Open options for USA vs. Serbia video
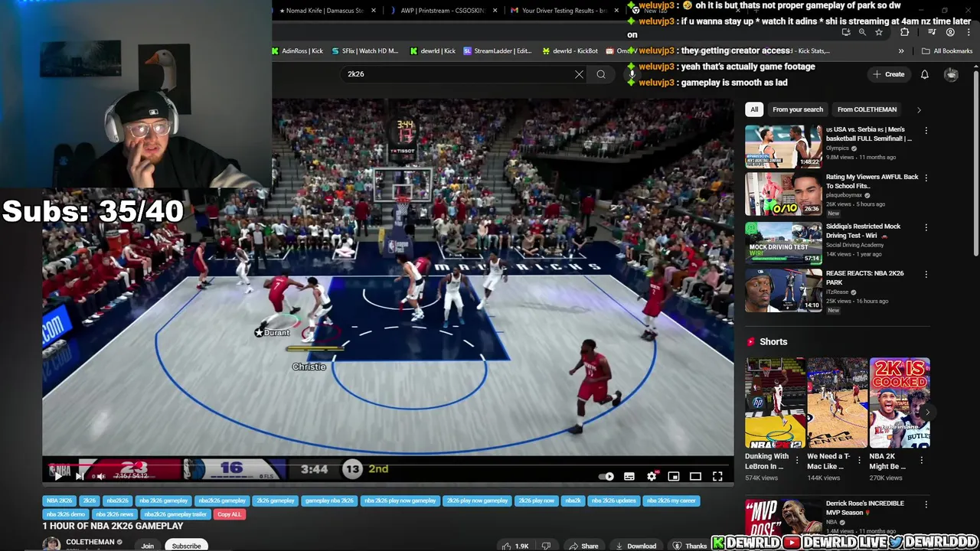980x551 pixels. coord(926,131)
